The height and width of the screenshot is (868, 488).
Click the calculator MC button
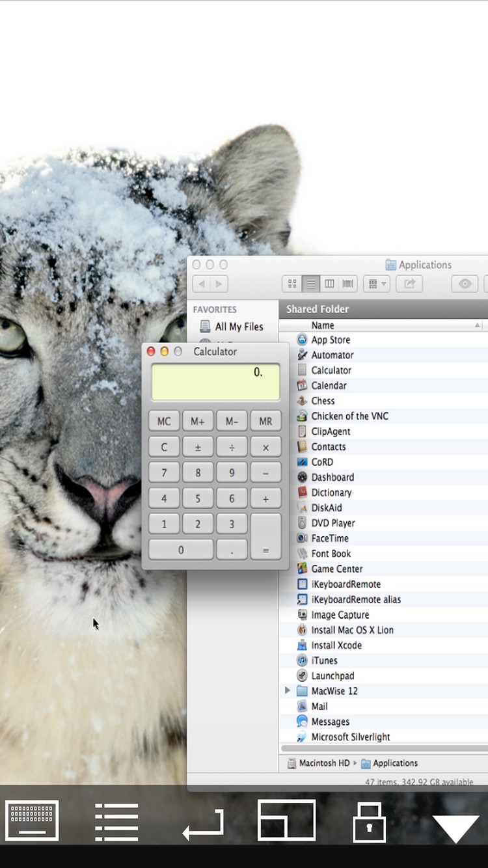pyautogui.click(x=164, y=421)
